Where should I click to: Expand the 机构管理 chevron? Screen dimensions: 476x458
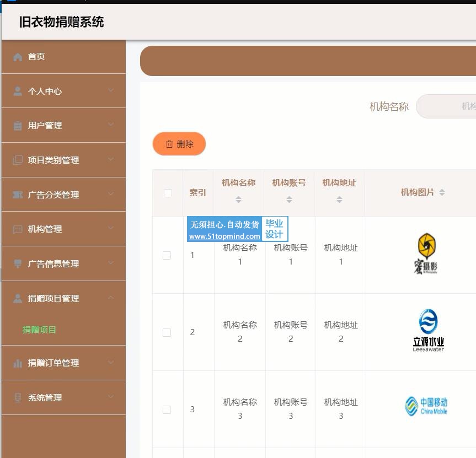(x=111, y=228)
